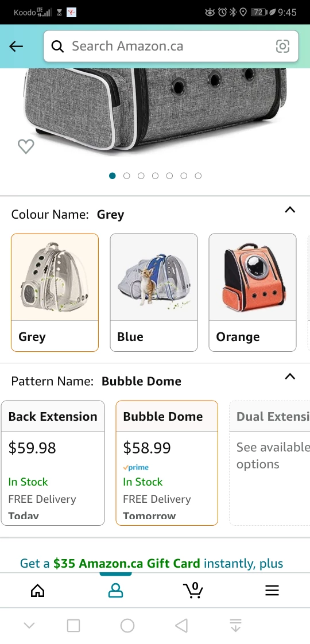Screen dimensions: 310x644
Task: Choose the Back Extension pattern option
Action: [53, 463]
